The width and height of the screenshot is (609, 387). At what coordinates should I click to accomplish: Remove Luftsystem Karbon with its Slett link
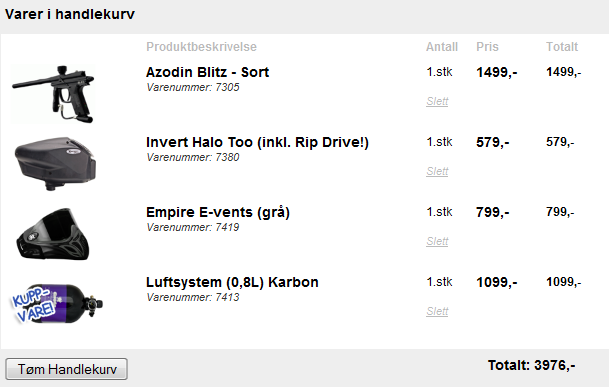[437, 311]
